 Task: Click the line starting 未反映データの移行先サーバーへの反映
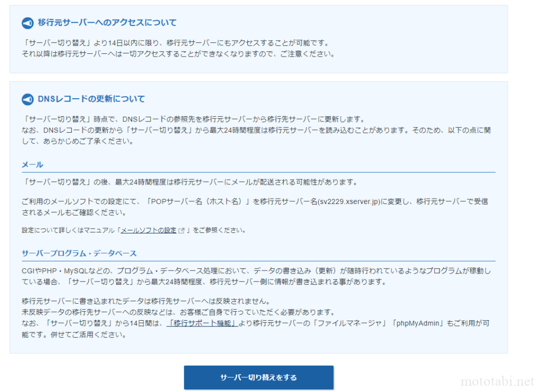click(179, 312)
